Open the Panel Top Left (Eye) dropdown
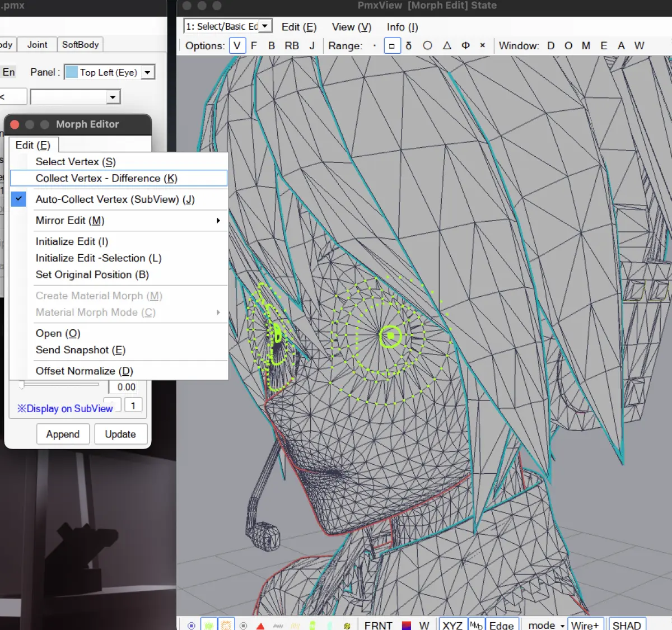The height and width of the screenshot is (630, 672). (x=148, y=72)
